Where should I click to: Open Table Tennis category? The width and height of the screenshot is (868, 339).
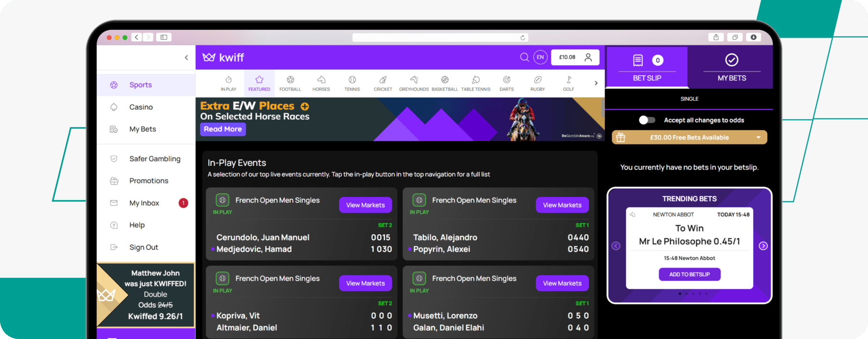(x=475, y=83)
